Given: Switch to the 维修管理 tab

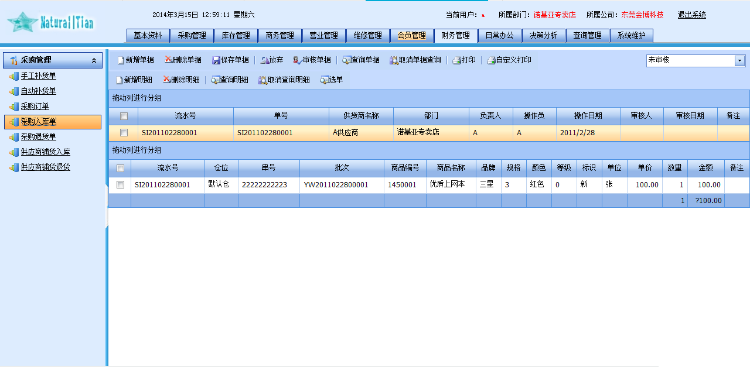Looking at the screenshot, I should coord(368,35).
